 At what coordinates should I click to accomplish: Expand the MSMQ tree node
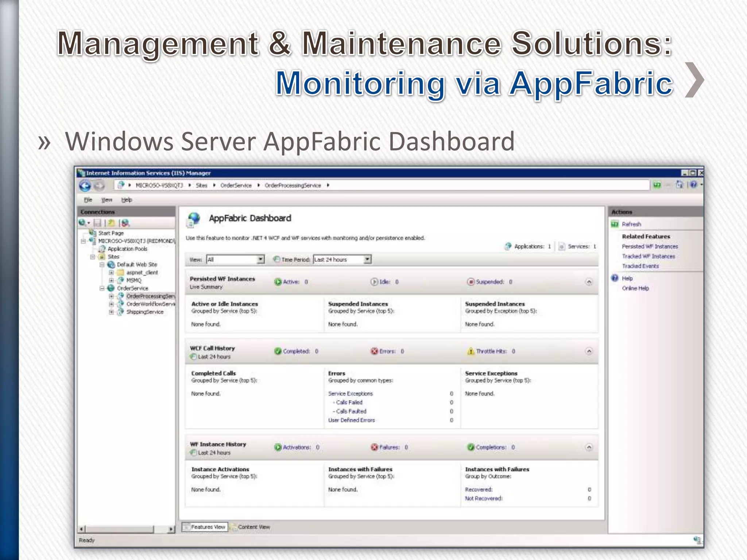tap(111, 280)
